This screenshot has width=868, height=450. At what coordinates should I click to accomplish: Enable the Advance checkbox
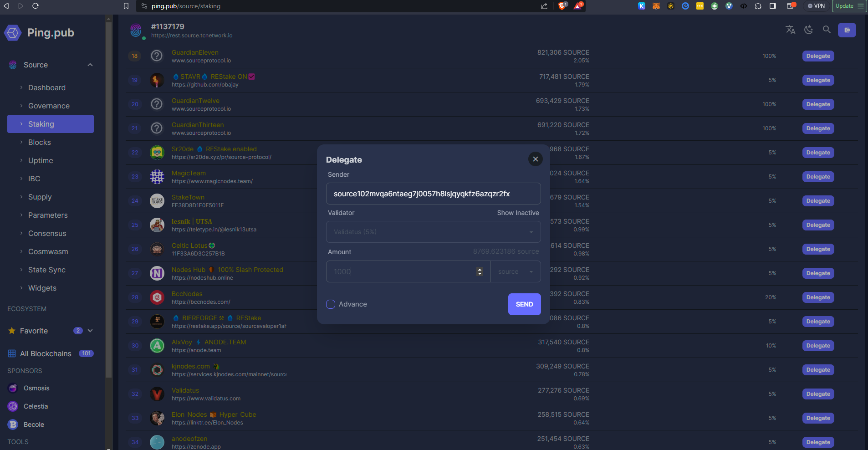point(331,304)
